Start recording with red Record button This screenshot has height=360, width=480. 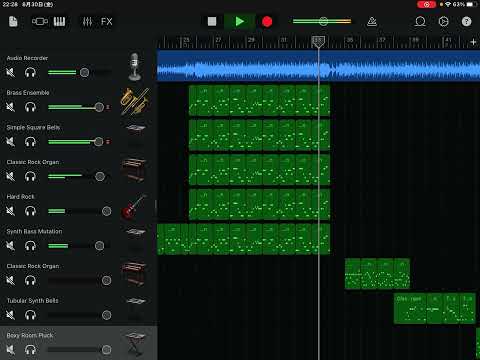pyautogui.click(x=267, y=22)
